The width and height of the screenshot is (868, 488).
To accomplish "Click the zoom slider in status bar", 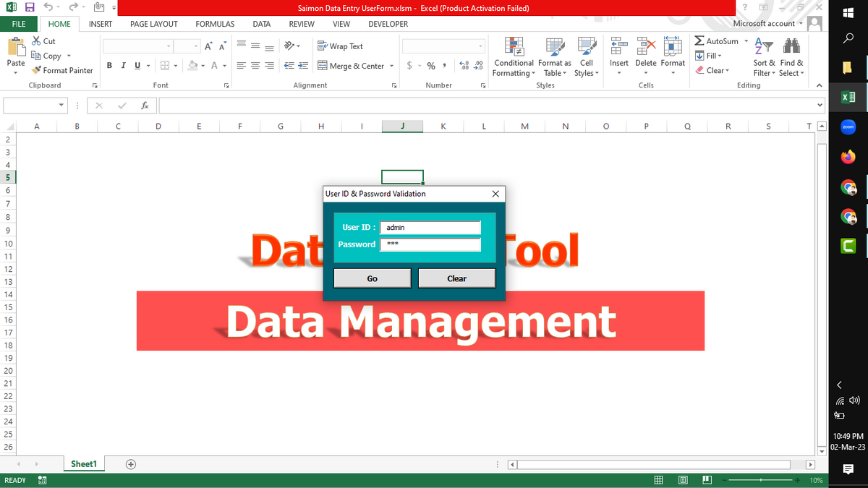I will 761,480.
